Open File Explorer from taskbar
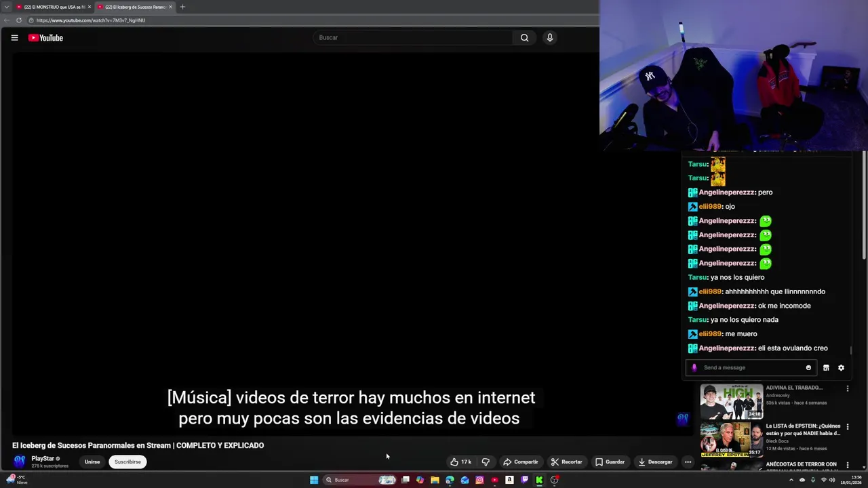Viewport: 868px width, 488px height. pos(435,480)
